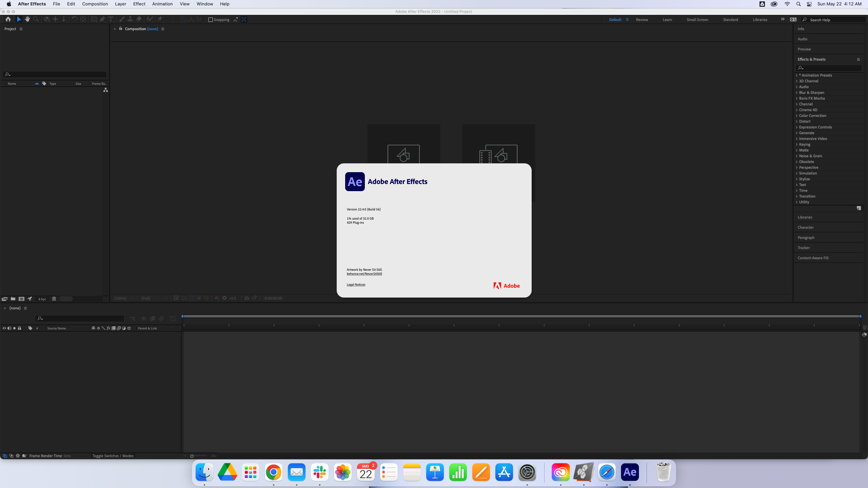Open the behance.net/NeverSitStill link
Screen dimensions: 868x488
pos(364,273)
